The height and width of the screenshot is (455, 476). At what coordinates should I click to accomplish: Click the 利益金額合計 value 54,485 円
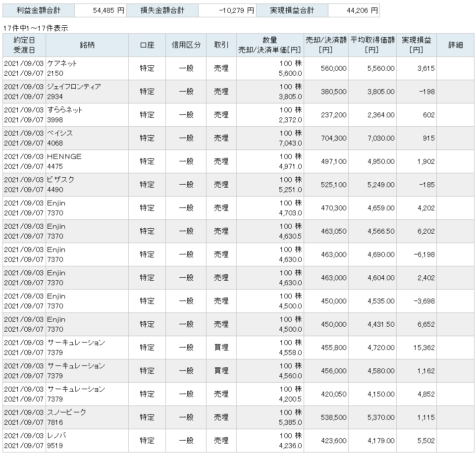click(108, 10)
